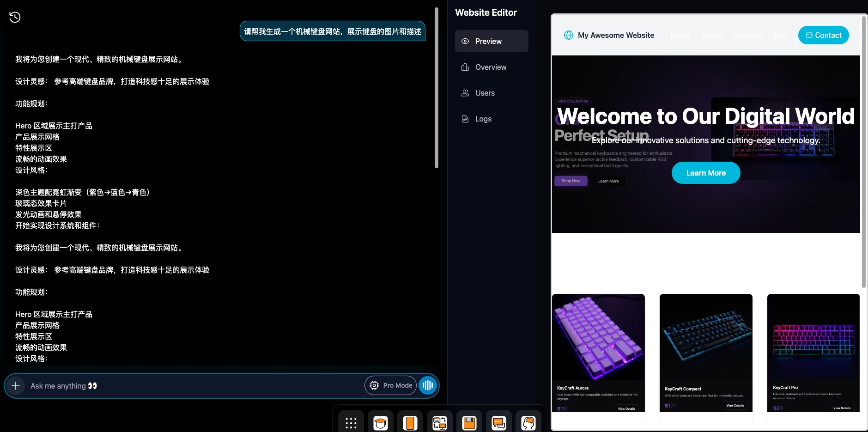The width and height of the screenshot is (868, 432).
Task: Open the Logs section
Action: coord(483,119)
